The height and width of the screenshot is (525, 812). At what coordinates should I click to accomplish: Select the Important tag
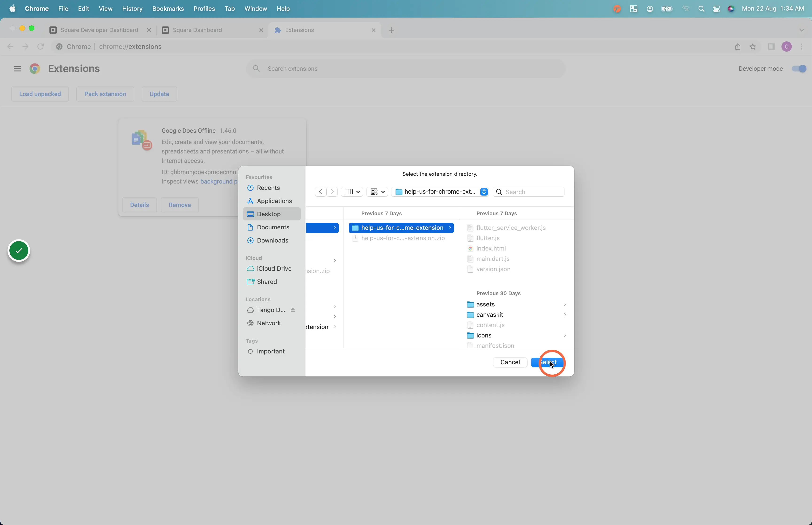(x=272, y=352)
